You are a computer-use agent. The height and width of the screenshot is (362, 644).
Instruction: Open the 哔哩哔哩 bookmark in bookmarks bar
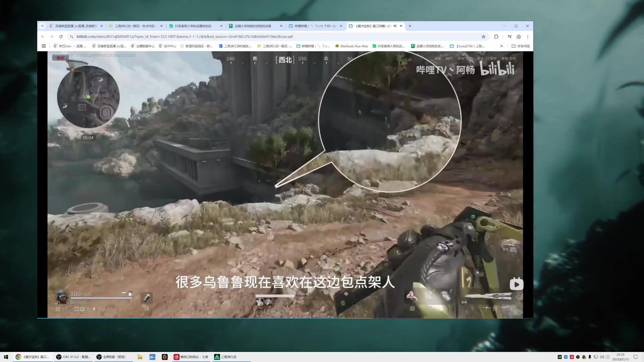coord(313,46)
